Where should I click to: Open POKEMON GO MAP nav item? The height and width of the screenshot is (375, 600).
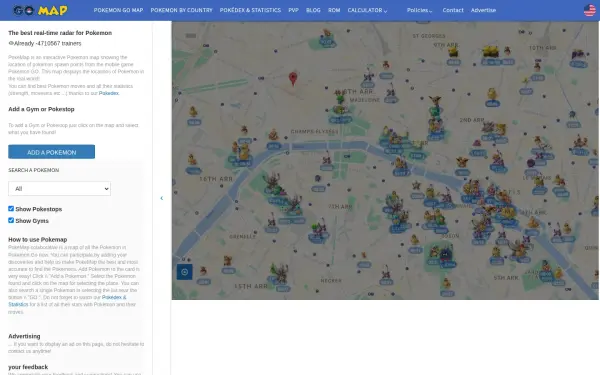tap(118, 10)
